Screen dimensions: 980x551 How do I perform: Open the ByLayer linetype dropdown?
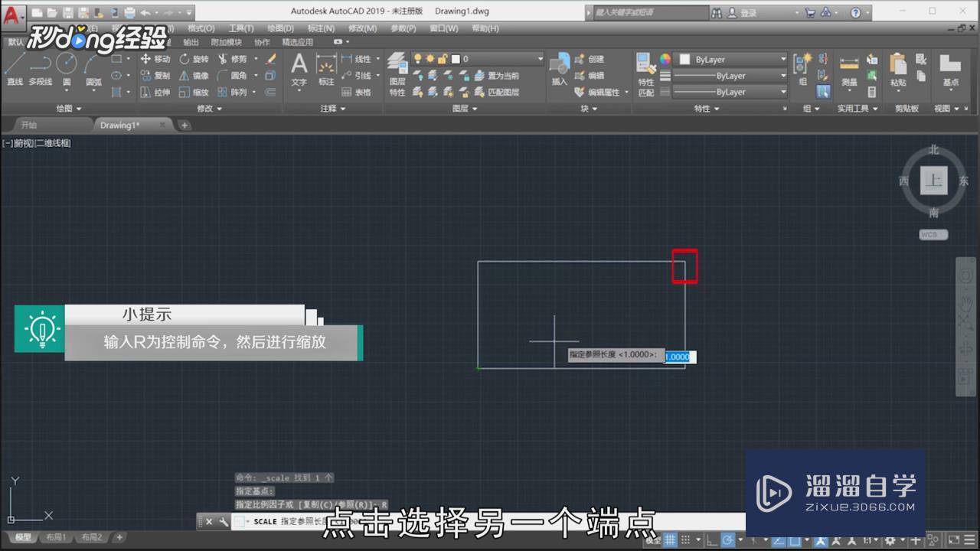coord(730,92)
